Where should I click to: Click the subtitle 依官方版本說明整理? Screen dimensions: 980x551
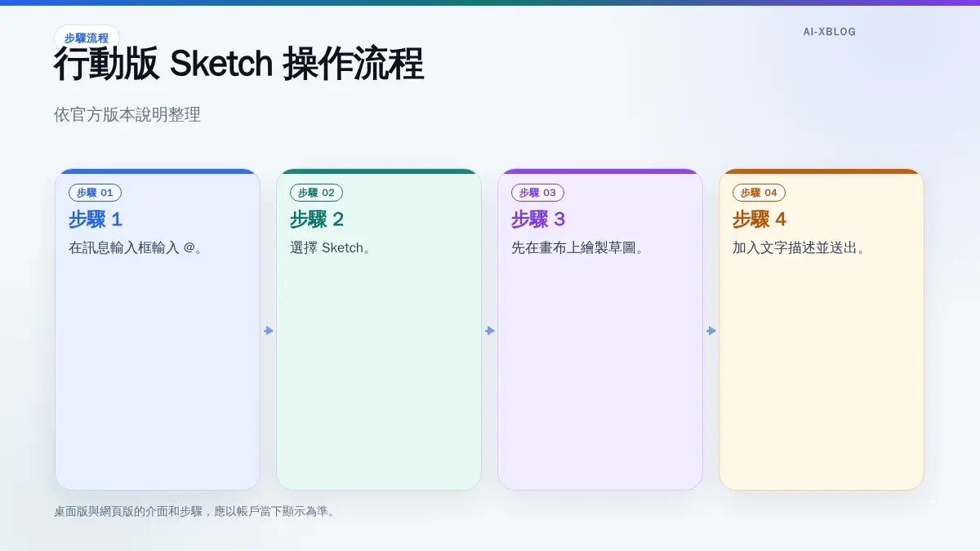127,115
